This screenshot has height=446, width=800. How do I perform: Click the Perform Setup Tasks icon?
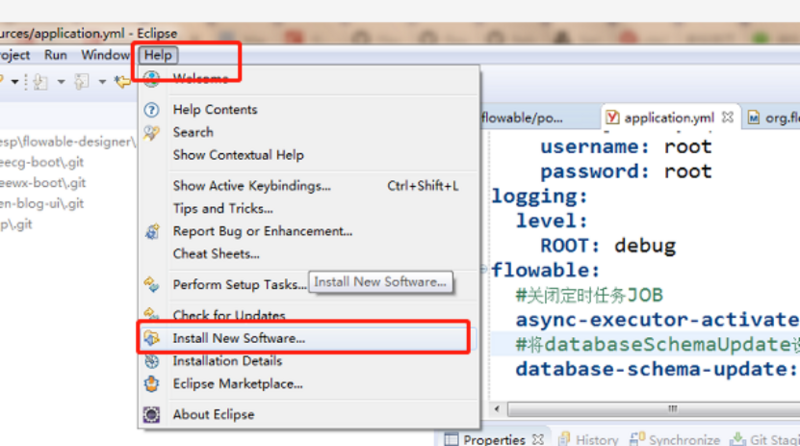tap(152, 285)
